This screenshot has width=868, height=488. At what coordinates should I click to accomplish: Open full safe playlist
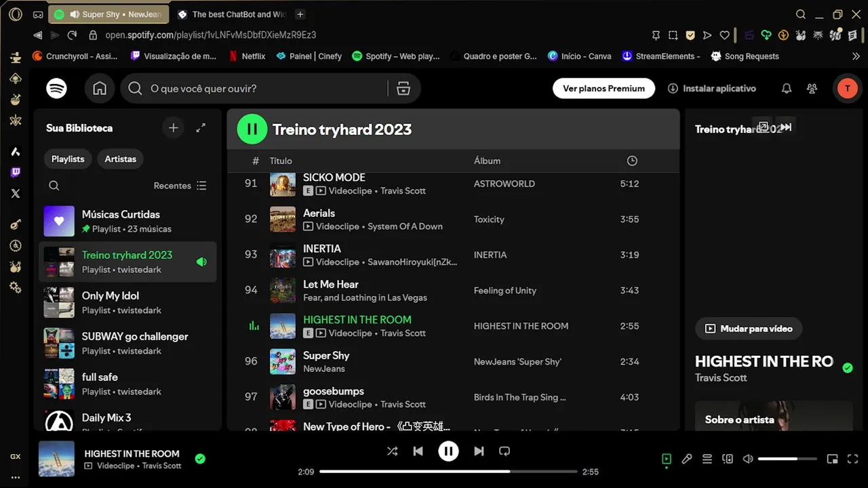pos(127,384)
